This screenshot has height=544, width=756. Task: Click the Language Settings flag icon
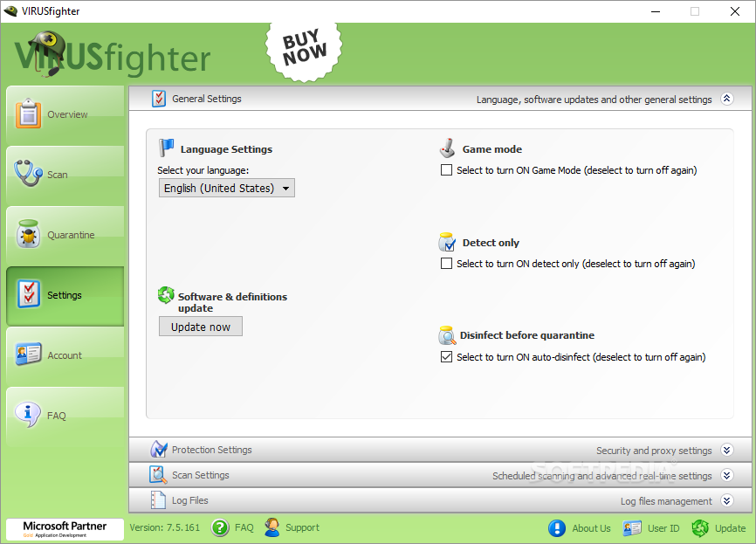pos(167,148)
